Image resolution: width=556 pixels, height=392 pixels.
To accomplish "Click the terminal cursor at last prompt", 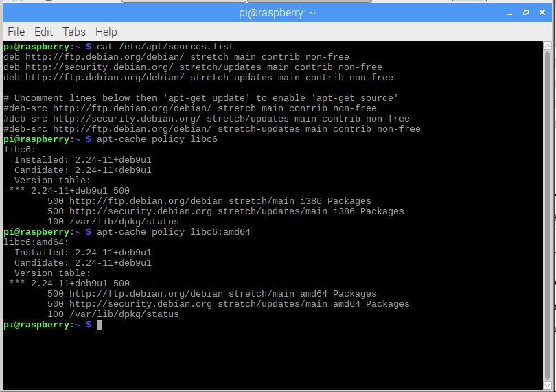I will tap(100, 325).
